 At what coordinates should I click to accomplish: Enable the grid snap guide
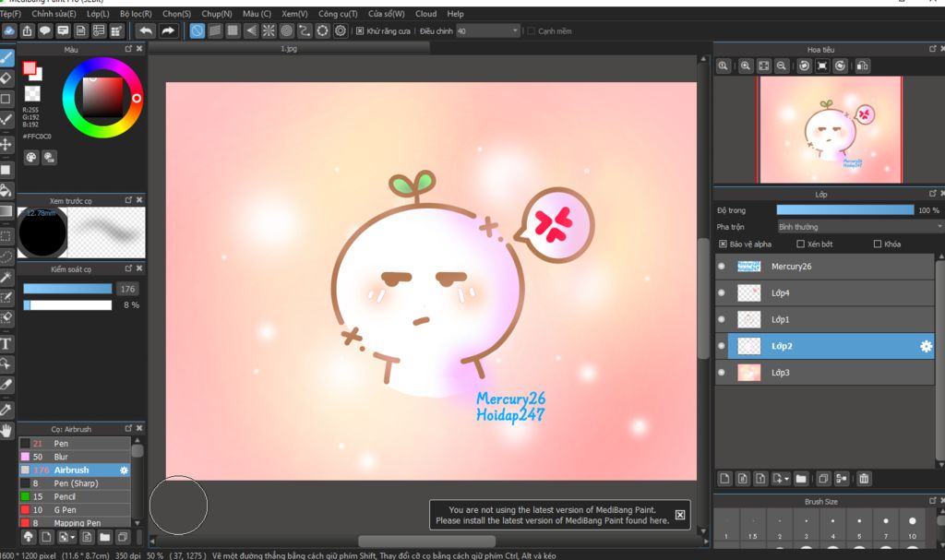point(233,30)
